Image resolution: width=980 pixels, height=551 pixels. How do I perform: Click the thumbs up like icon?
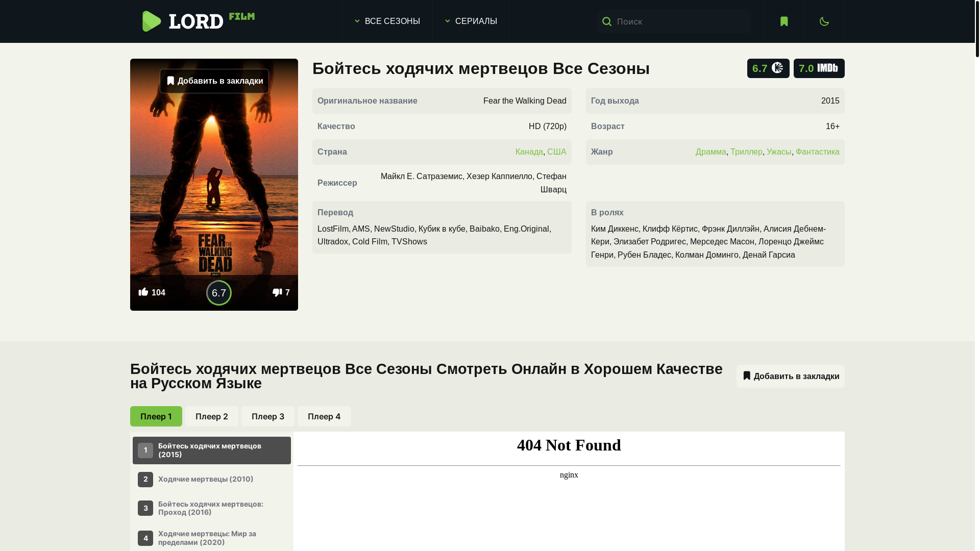coord(143,292)
